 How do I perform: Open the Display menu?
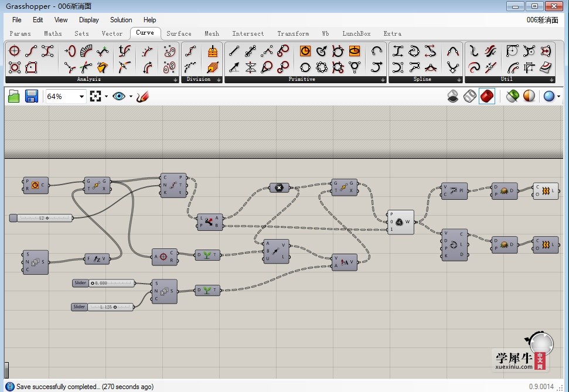tap(89, 20)
